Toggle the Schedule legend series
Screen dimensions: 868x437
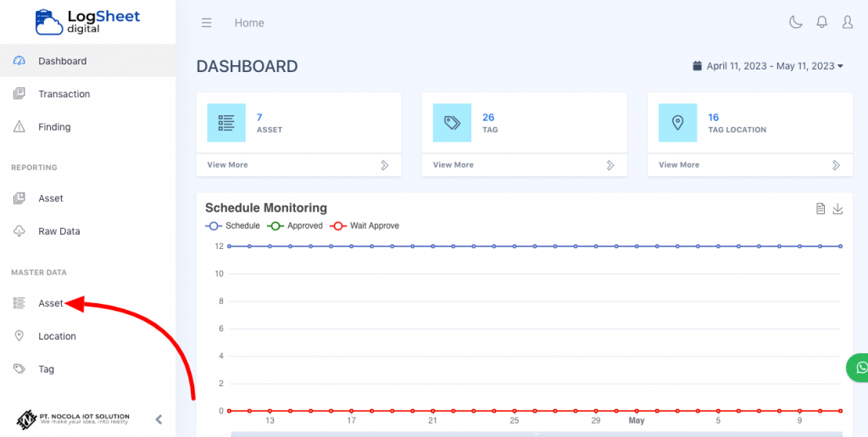[x=232, y=225]
